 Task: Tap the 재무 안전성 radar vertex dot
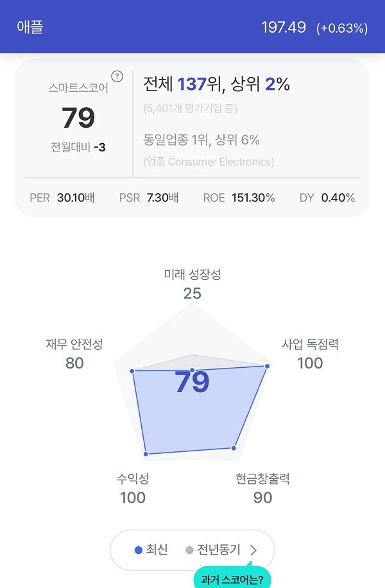pos(132,371)
